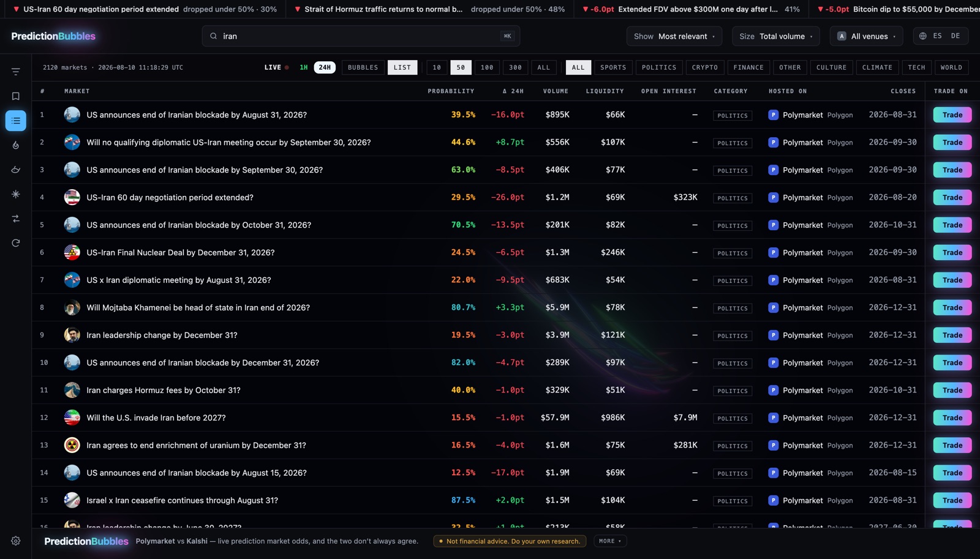
Task: Open the All venues dropdown
Action: pyautogui.click(x=867, y=36)
